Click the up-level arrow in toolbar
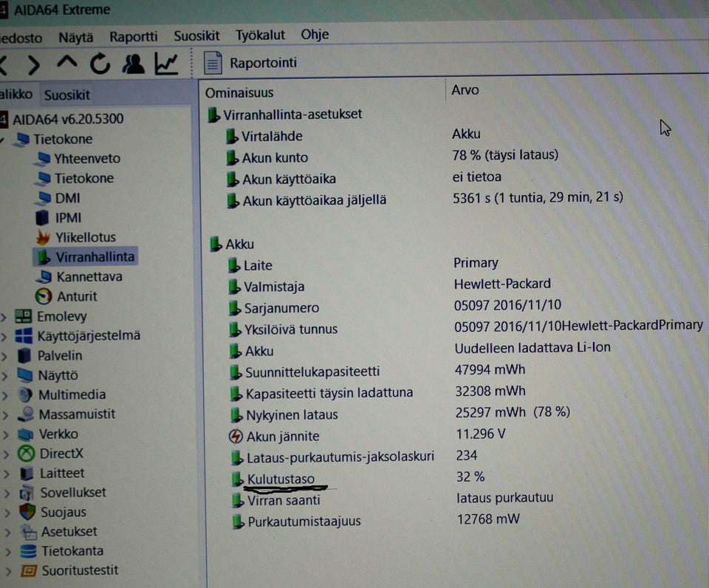This screenshot has height=588, width=709. coord(67,62)
